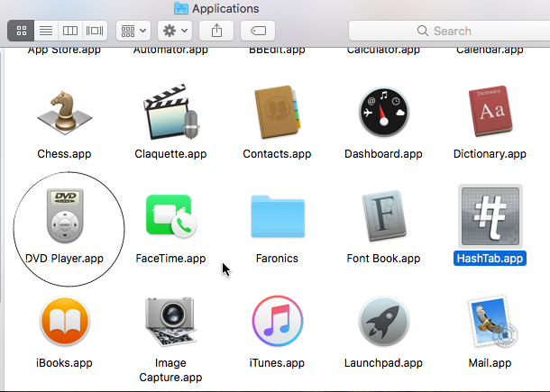
Task: Select the Chess knight icon
Action: [65, 113]
